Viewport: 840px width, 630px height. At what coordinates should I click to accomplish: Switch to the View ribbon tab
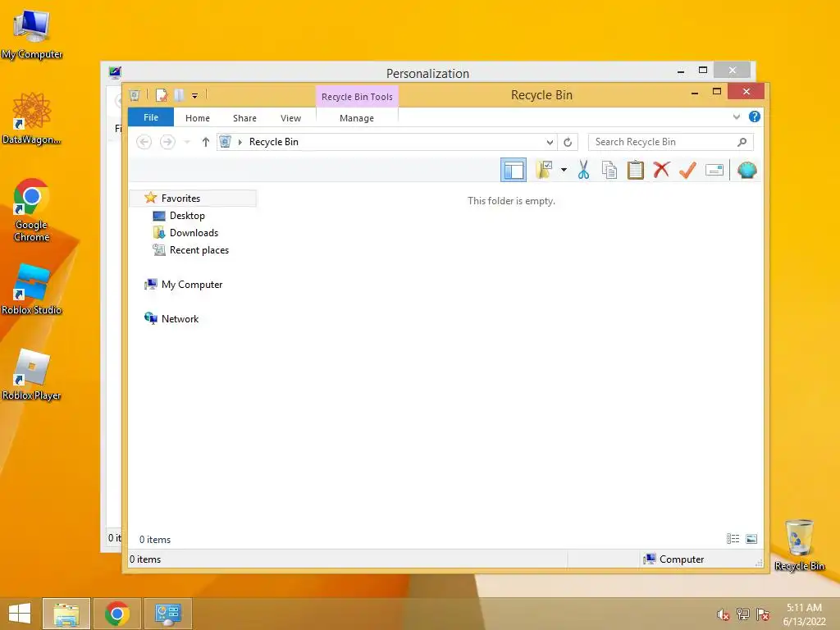coord(291,118)
